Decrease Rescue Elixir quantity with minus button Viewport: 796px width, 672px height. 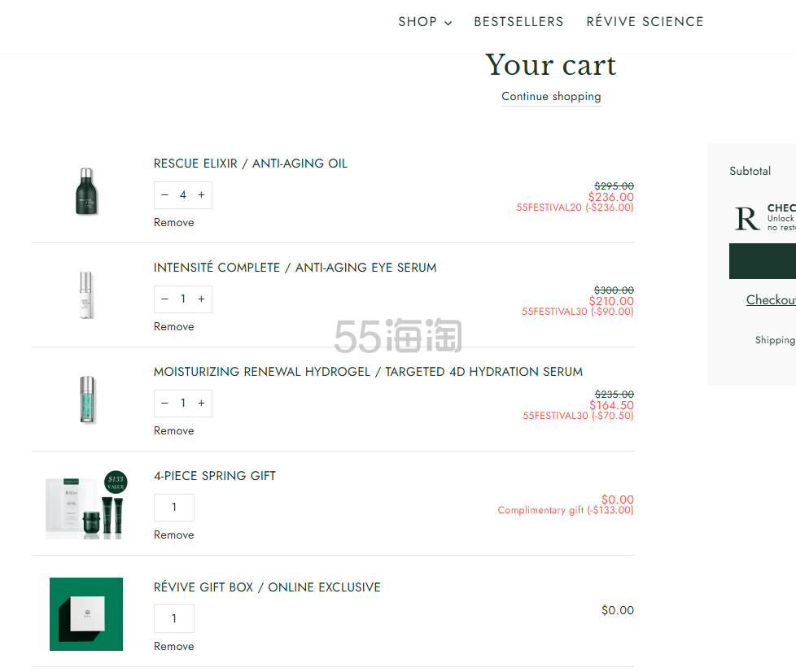pyautogui.click(x=164, y=195)
